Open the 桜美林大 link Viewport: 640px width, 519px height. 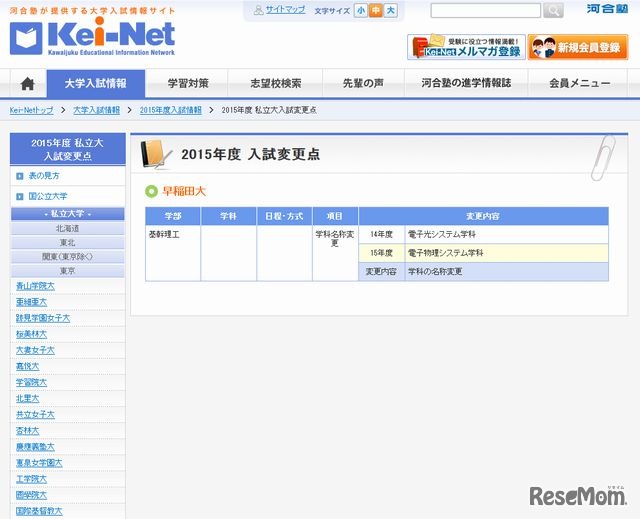tap(31, 334)
